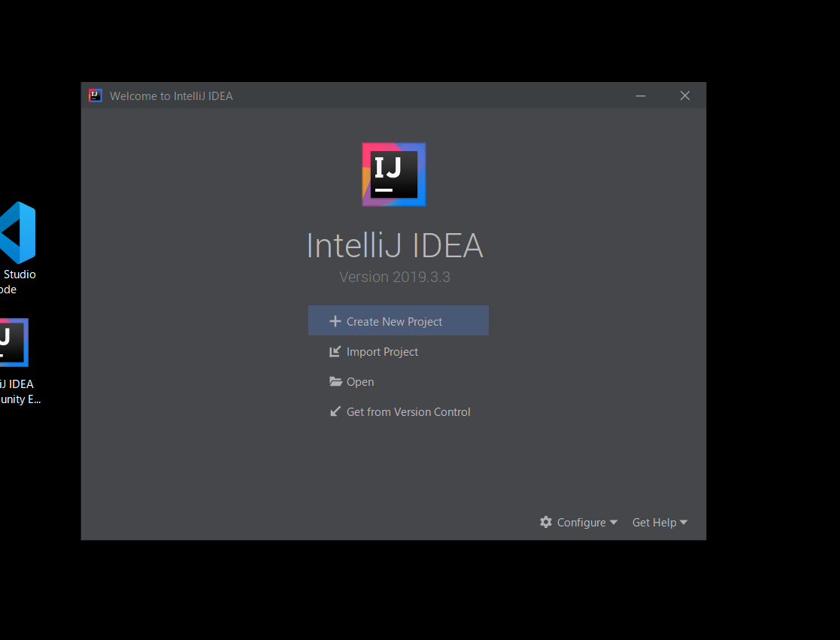Open the Get Help dropdown
This screenshot has width=840, height=640.
click(x=660, y=522)
